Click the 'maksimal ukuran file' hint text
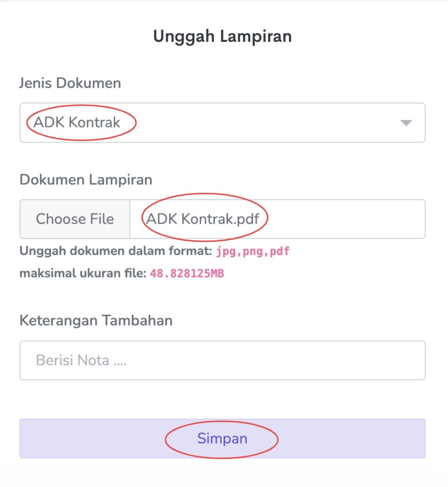Viewport: 448px width, 487px height. point(83,273)
